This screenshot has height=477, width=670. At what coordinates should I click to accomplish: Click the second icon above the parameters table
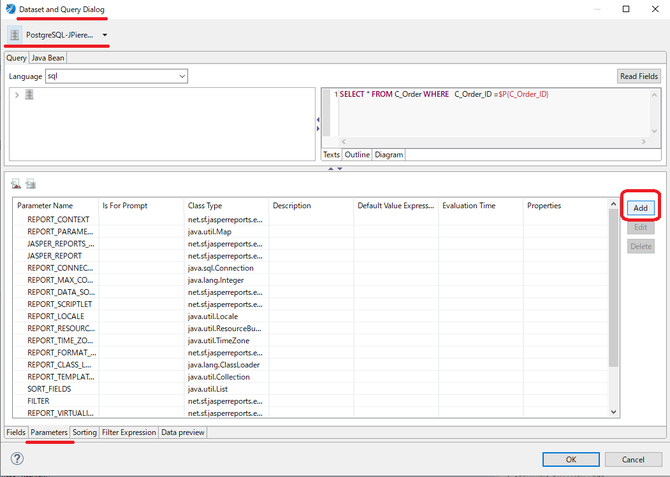click(31, 183)
